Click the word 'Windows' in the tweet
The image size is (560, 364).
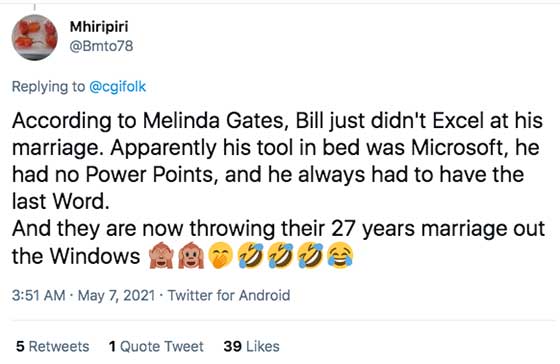tap(95, 256)
